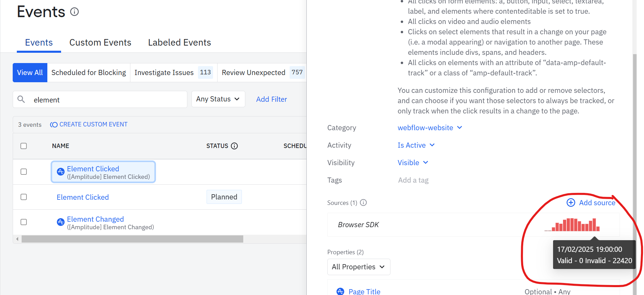Click the Add Filter link
Viewport: 644px width, 295px height.
(x=271, y=99)
